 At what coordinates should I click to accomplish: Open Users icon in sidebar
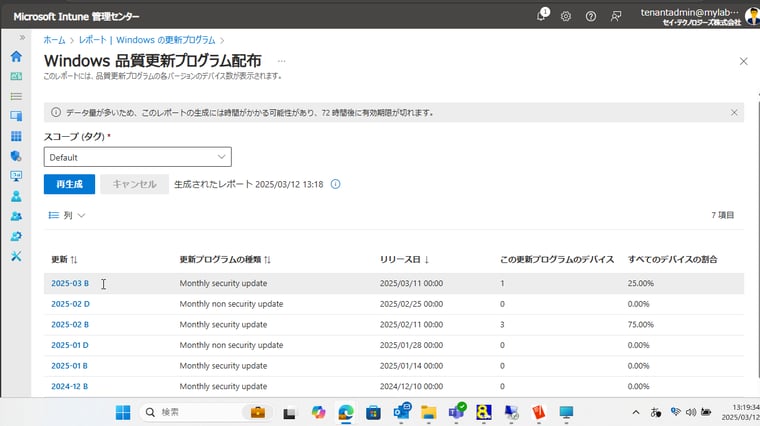(x=16, y=196)
